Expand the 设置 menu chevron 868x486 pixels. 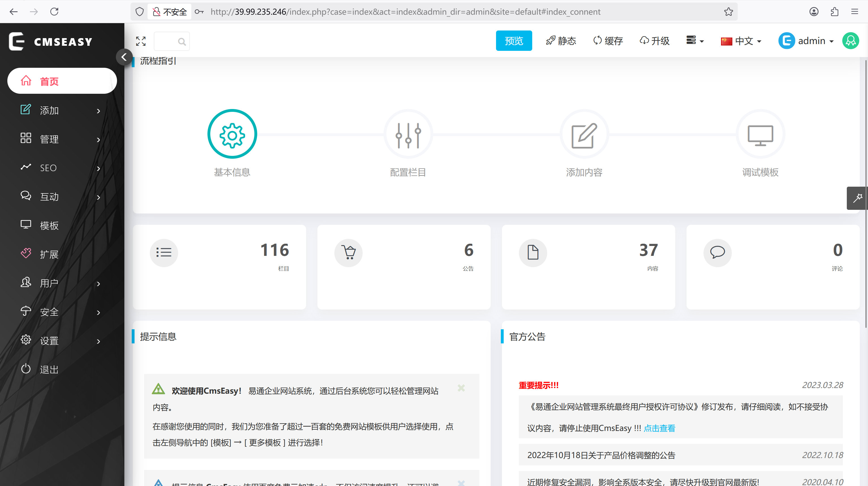click(x=98, y=341)
